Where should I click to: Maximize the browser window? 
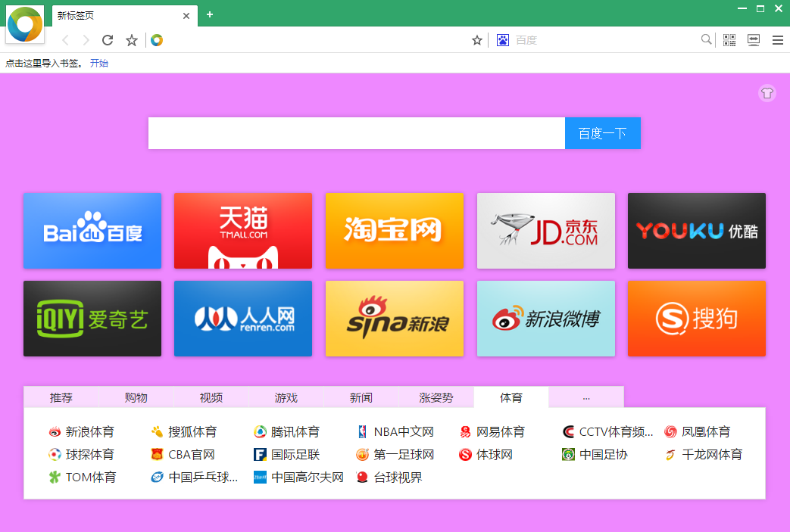tap(760, 8)
